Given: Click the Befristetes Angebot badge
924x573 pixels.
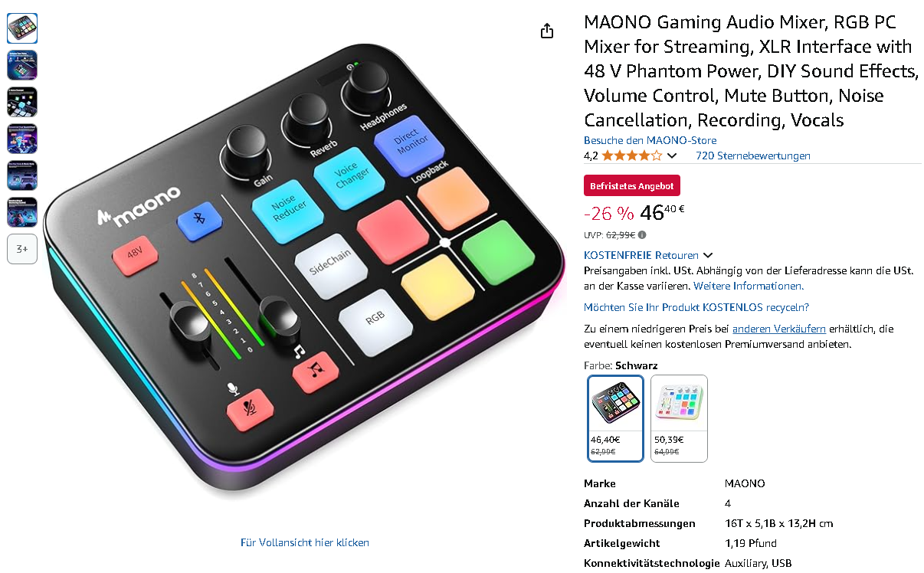Looking at the screenshot, I should tap(632, 186).
